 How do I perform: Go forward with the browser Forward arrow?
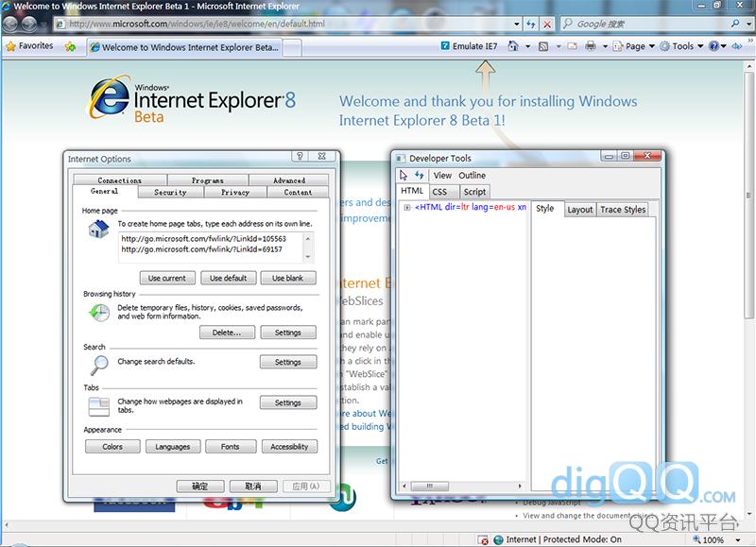(x=29, y=24)
